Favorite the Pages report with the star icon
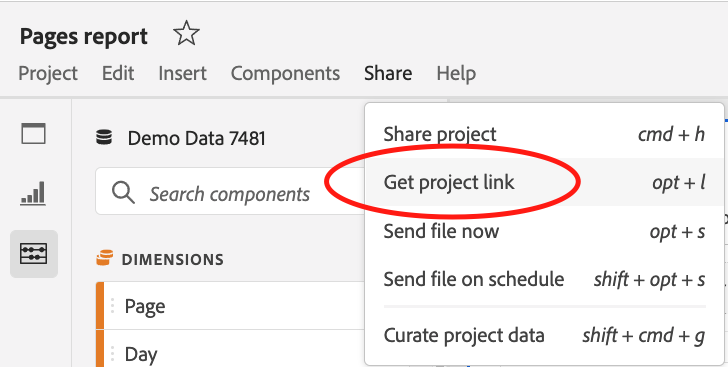Image resolution: width=728 pixels, height=367 pixels. 186,34
